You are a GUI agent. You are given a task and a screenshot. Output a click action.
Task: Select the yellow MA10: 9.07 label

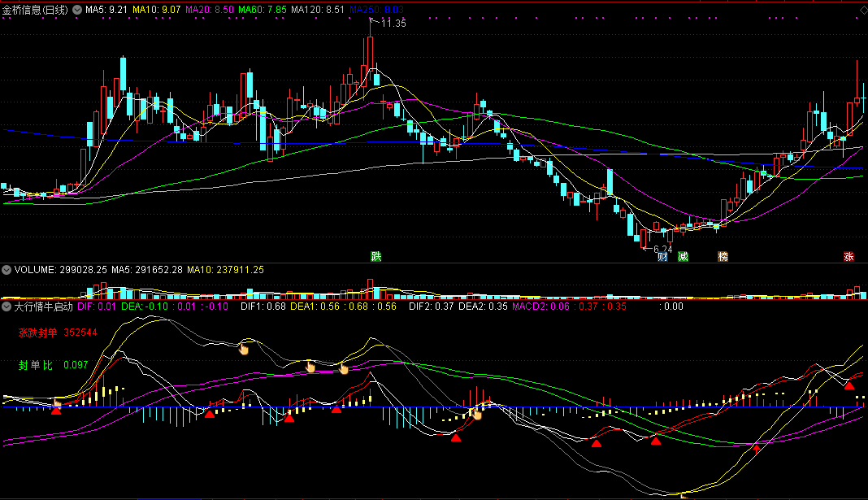(x=157, y=10)
